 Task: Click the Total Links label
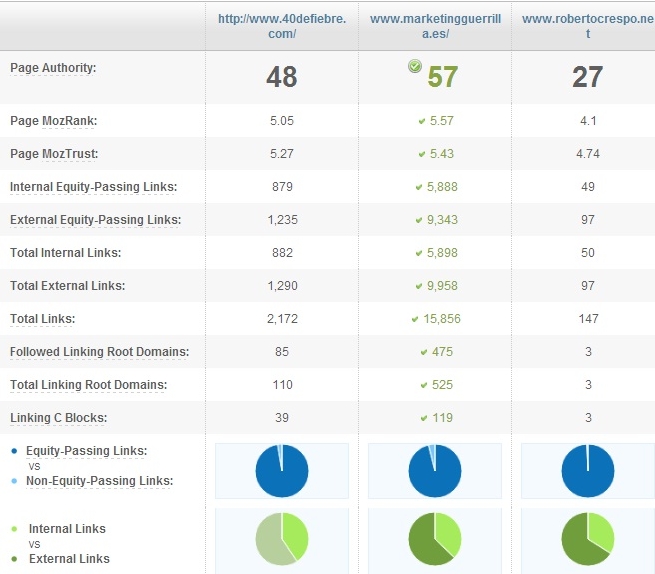tap(43, 319)
